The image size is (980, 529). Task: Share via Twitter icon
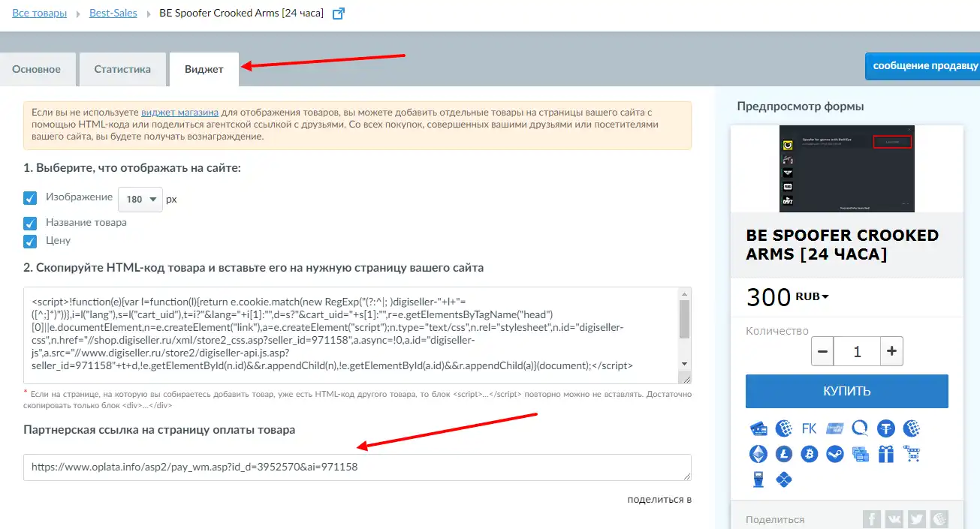[917, 519]
